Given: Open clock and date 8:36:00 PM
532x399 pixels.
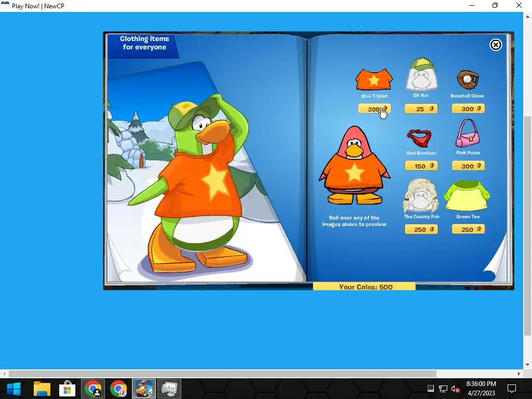Looking at the screenshot, I should click(x=481, y=389).
